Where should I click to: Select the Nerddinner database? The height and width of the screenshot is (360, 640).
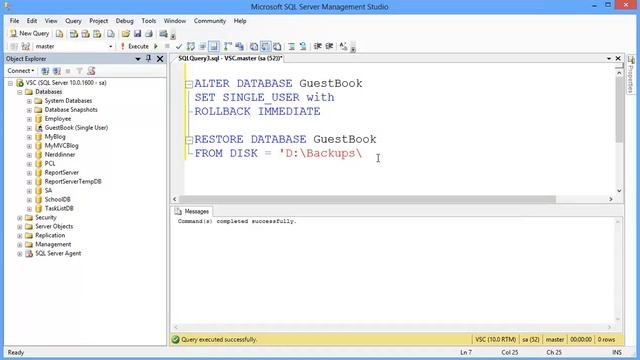(60, 155)
